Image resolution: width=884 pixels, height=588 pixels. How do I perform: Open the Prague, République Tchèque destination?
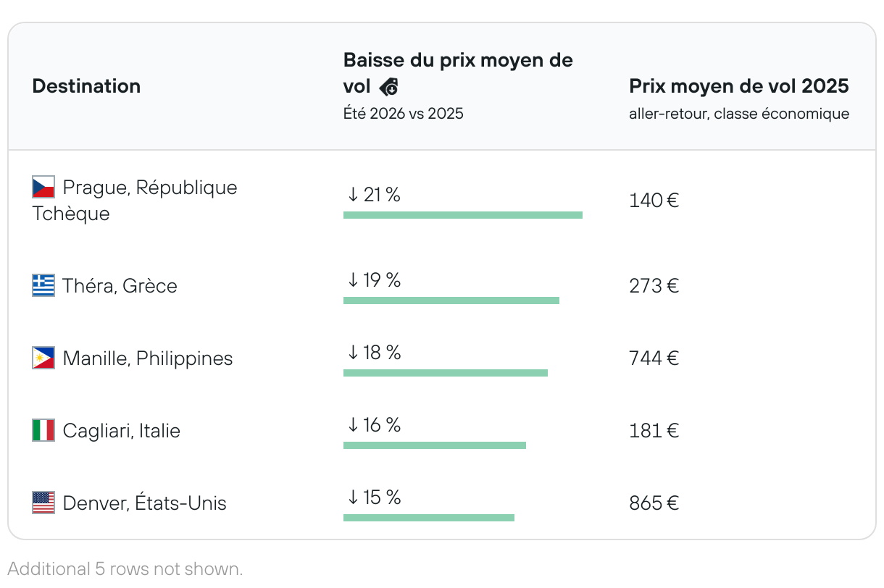[x=149, y=188]
